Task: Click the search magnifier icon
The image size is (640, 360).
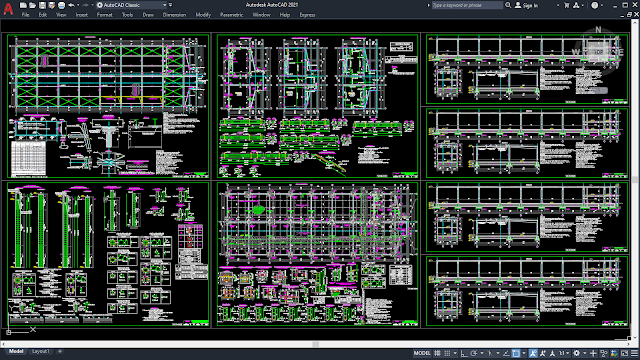Action: (x=508, y=5)
